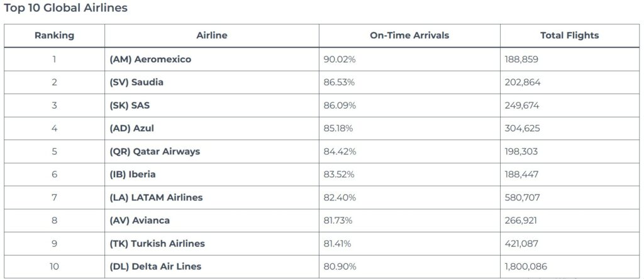This screenshot has width=644, height=279.
Task: Select the (LA) LATAM Airlines name
Action: point(156,197)
